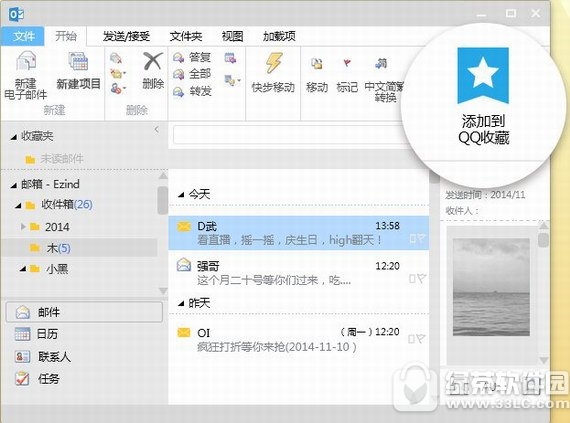Click the Forward (转发) button
Screen dimensions: 570x423
pyautogui.click(x=192, y=91)
